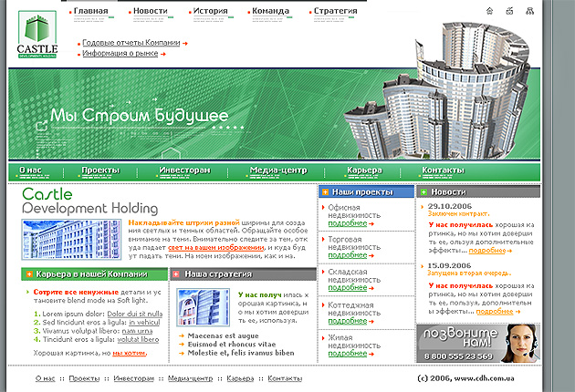This screenshot has width=575, height=392.
Task: Open Годовые отчеты Компании link
Action: tap(131, 43)
